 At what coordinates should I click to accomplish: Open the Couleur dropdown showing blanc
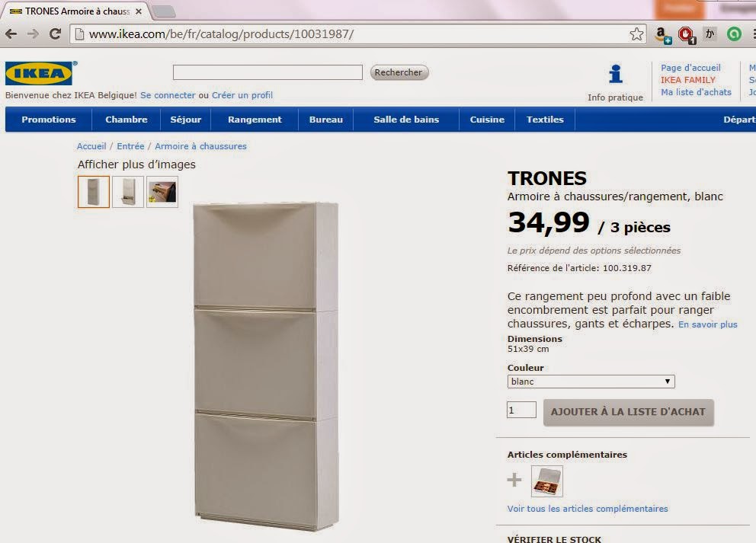(591, 382)
